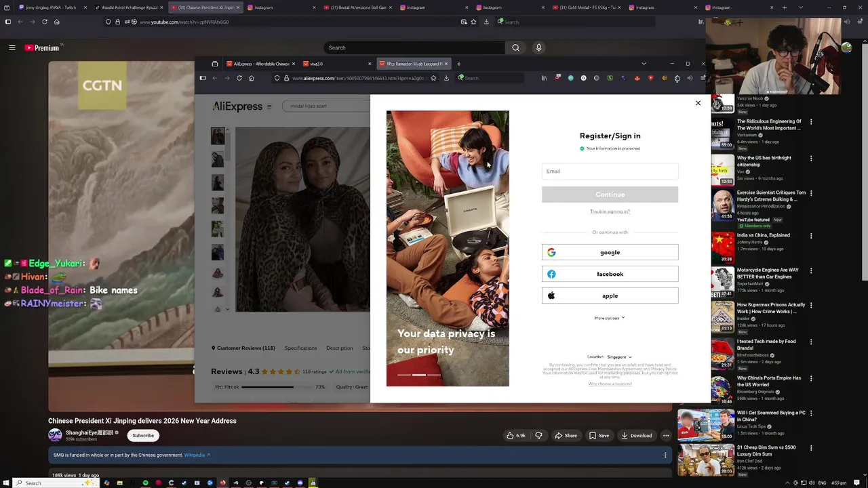Open more actions next to Download
The height and width of the screenshot is (488, 868).
pyautogui.click(x=666, y=436)
